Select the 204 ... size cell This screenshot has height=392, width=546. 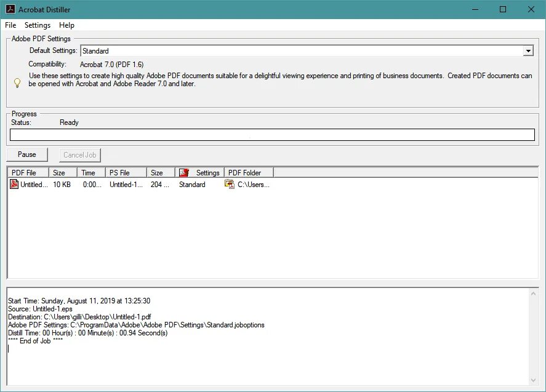click(160, 185)
